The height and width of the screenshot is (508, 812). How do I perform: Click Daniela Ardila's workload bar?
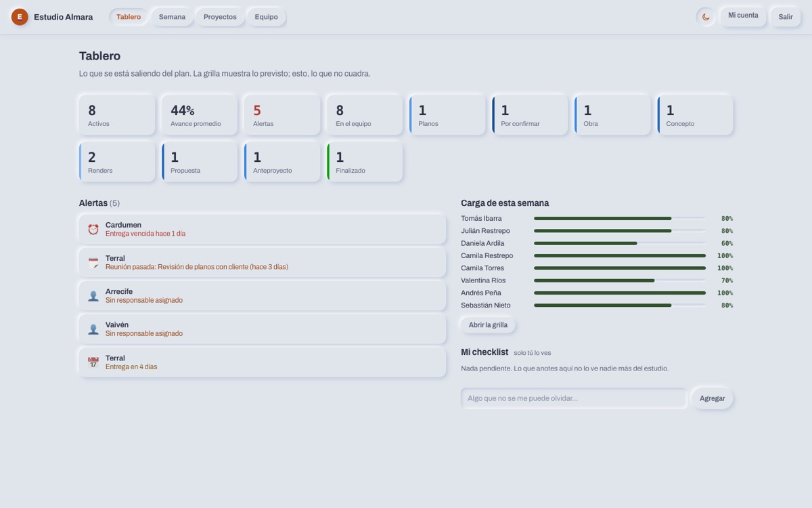pyautogui.click(x=620, y=243)
